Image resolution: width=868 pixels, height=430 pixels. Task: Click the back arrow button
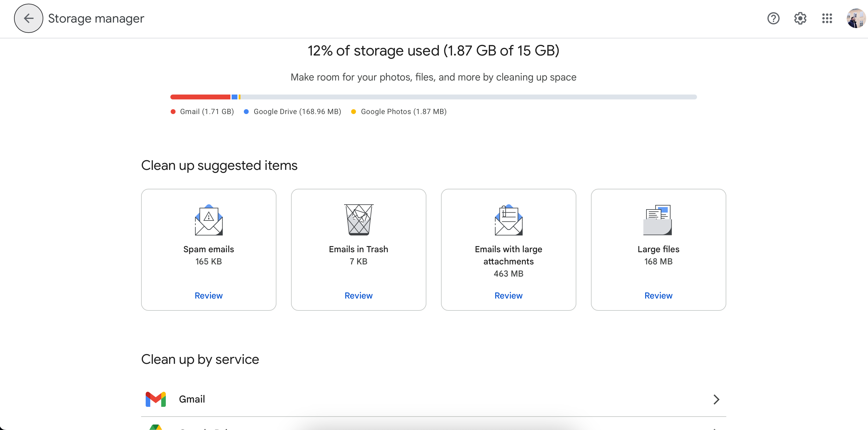click(28, 18)
